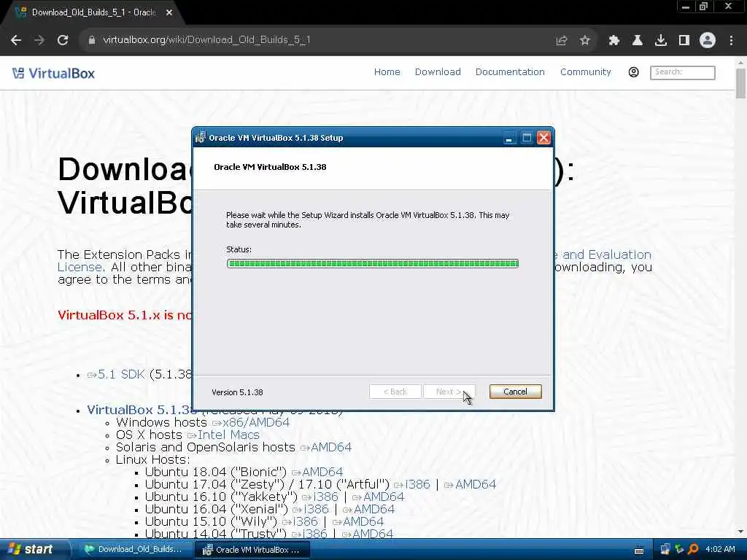Open the Windows hosts x86/AMD64 link
The width and height of the screenshot is (747, 560).
click(x=251, y=422)
